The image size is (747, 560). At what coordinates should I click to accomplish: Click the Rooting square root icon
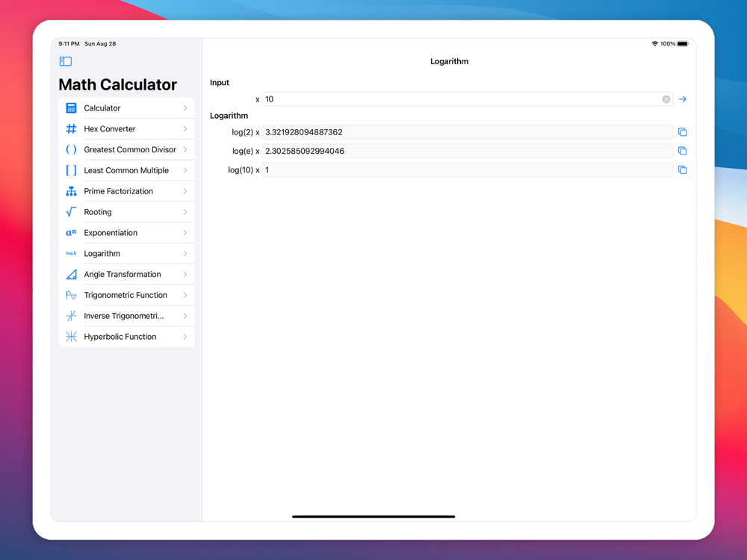(71, 212)
